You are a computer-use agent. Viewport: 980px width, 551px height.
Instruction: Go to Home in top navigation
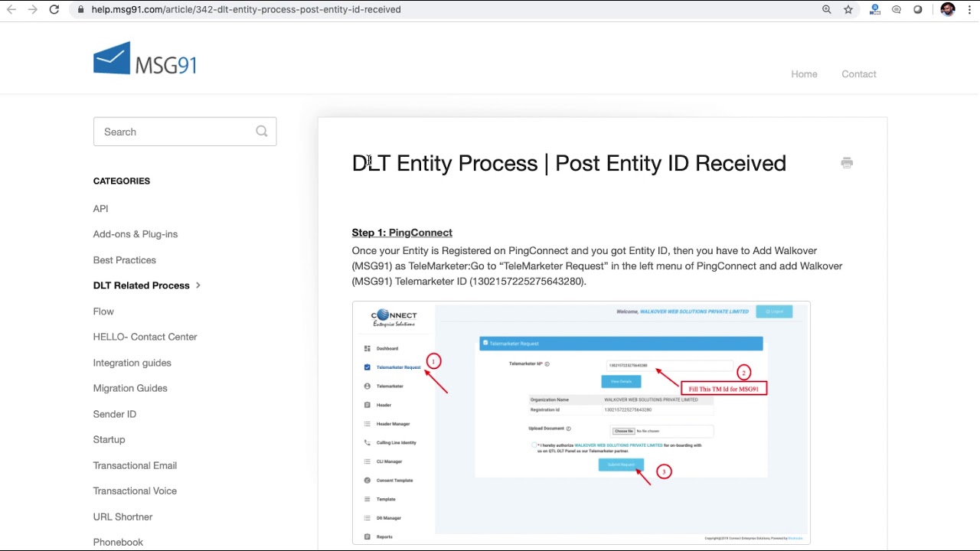click(x=804, y=74)
